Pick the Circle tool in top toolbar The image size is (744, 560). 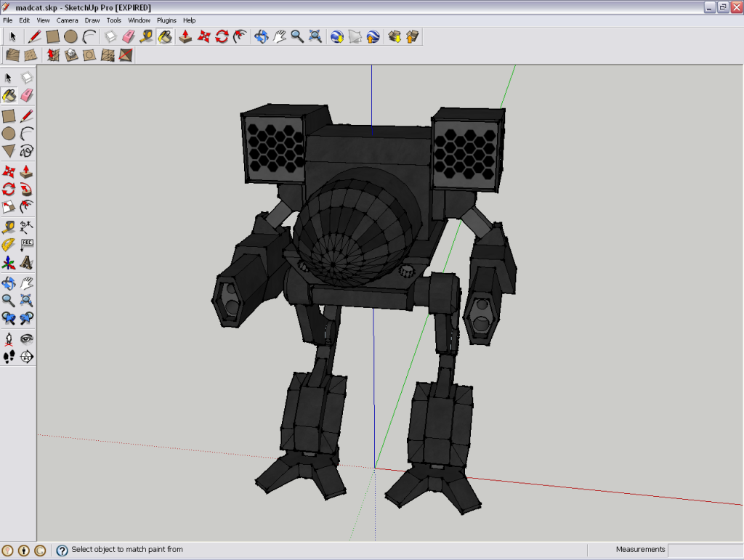(70, 36)
